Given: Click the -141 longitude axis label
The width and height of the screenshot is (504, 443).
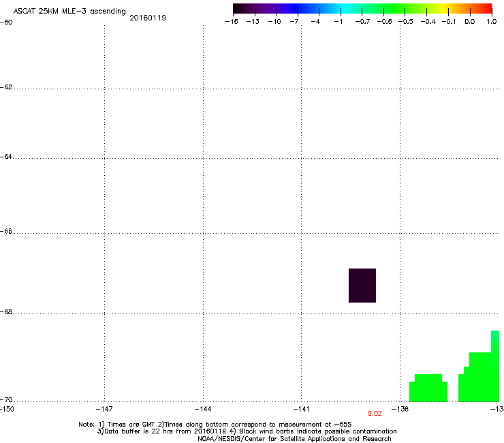Looking at the screenshot, I should click(x=301, y=409).
